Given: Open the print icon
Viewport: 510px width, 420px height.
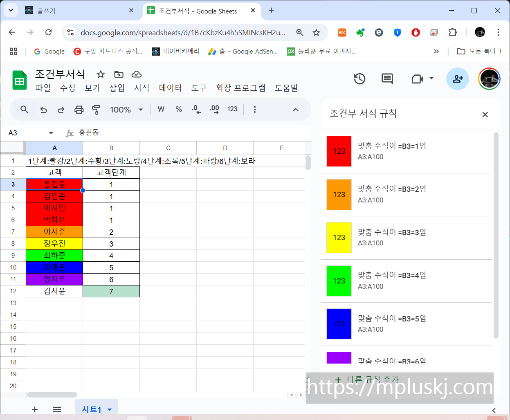Looking at the screenshot, I should pos(79,110).
